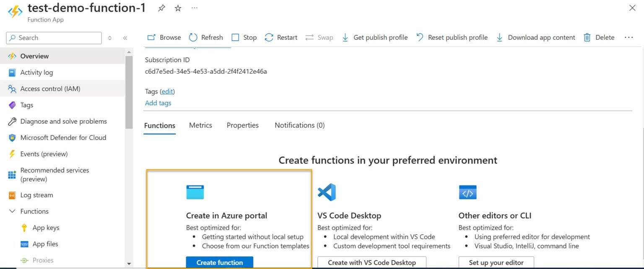
Task: Click the edit link beside Tags
Action: (167, 91)
